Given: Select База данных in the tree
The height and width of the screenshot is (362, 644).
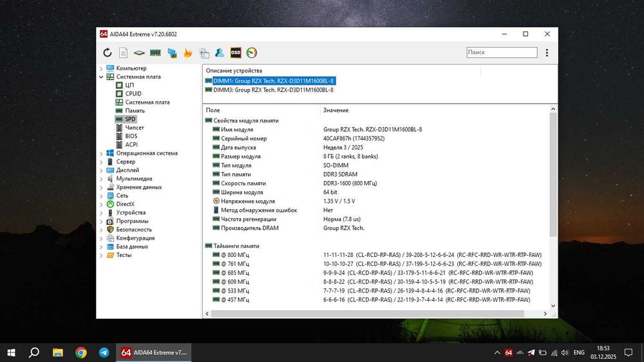Looking at the screenshot, I should click(132, 247).
